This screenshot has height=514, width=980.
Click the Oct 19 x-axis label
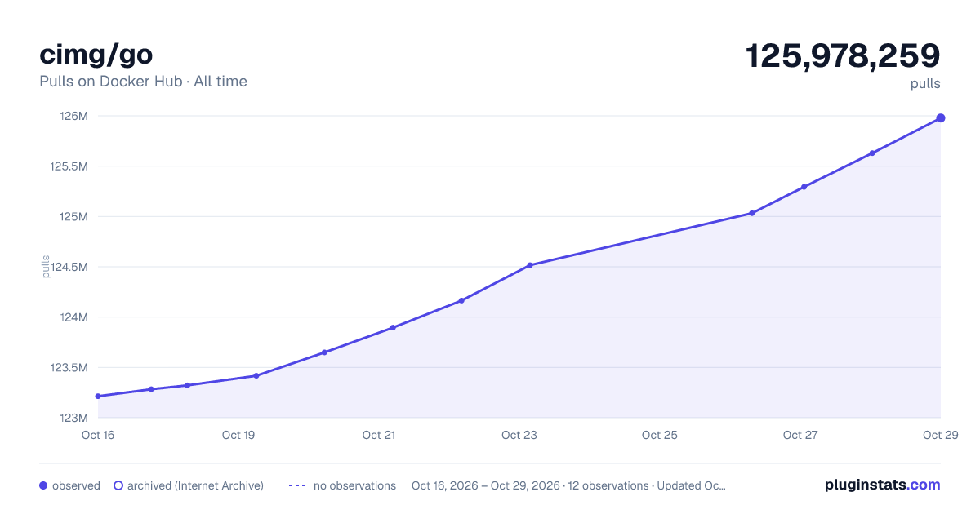238,435
